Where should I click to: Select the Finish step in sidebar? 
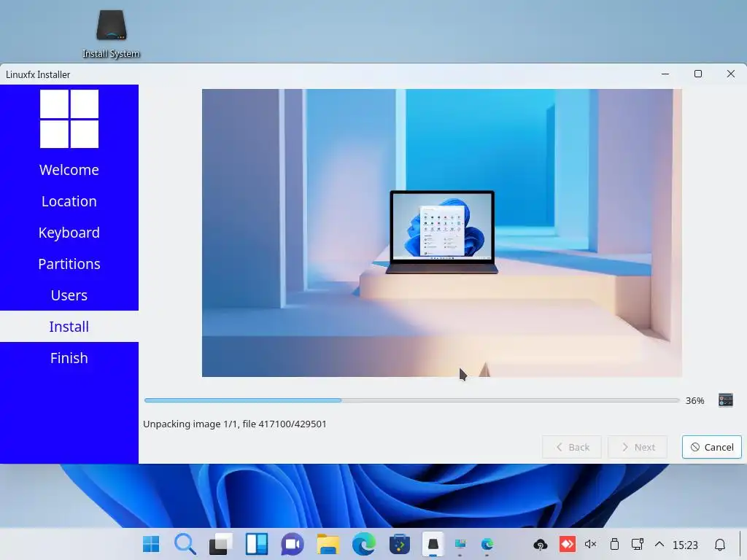69,358
